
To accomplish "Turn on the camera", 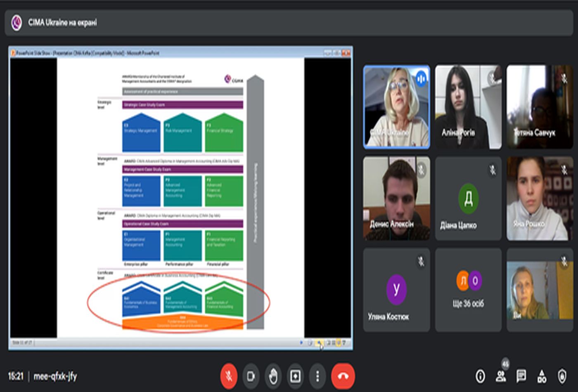I will 251,376.
